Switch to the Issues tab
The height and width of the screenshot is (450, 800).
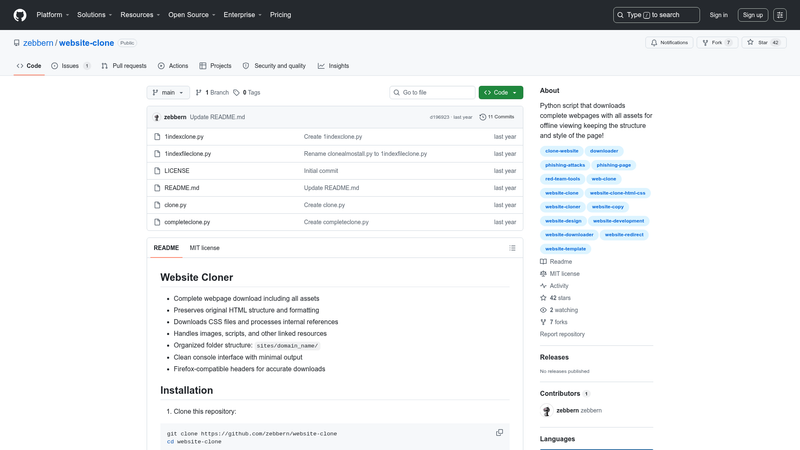point(71,66)
